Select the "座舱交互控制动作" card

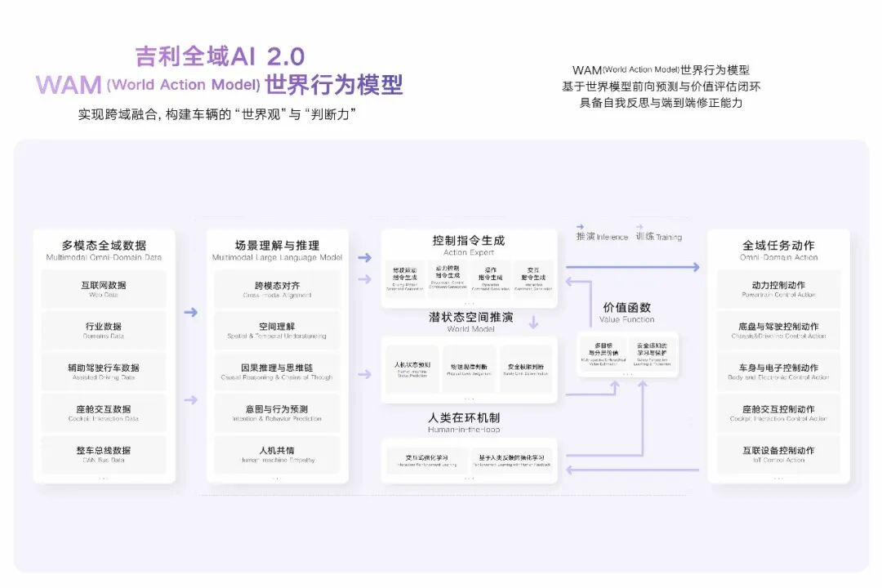tap(778, 413)
